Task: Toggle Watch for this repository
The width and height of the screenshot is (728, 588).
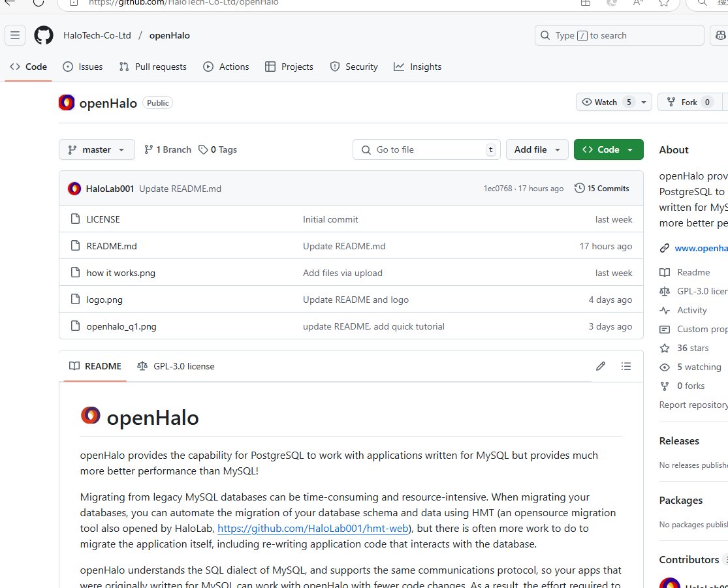Action: click(x=599, y=102)
